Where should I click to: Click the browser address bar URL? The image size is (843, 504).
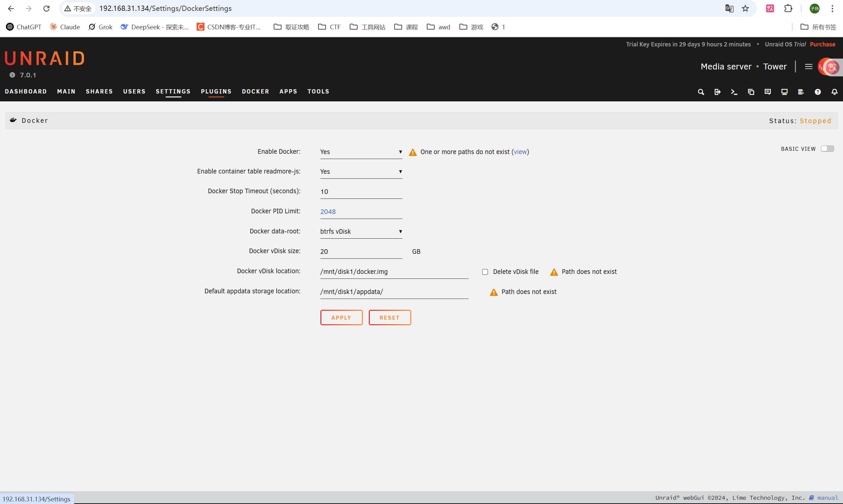pos(165,9)
